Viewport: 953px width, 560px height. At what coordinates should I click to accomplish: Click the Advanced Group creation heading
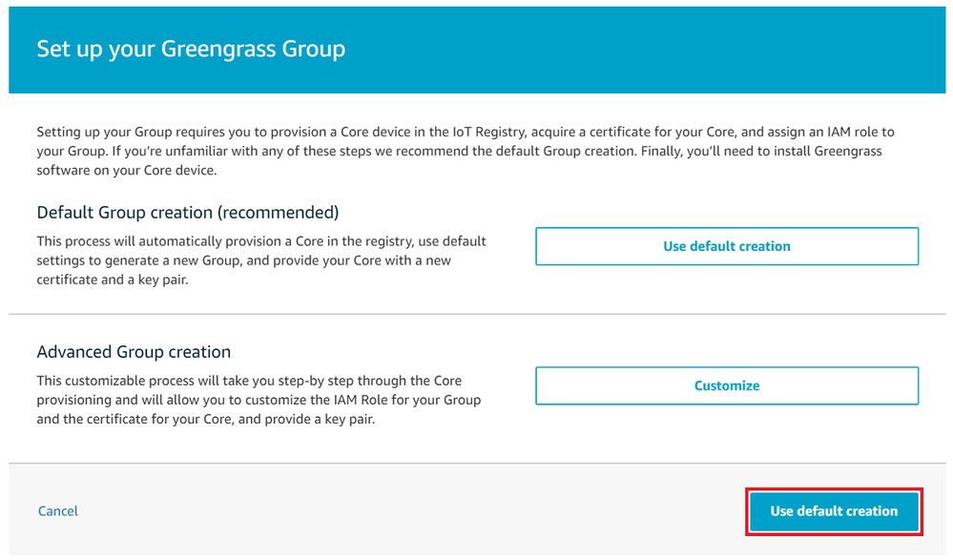pos(134,351)
